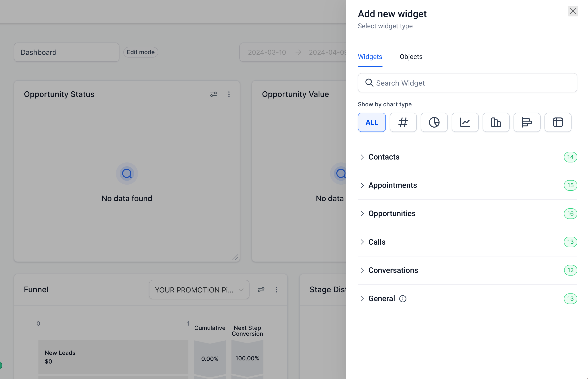Open the YOUR PROMOTION pipeline dropdown
The height and width of the screenshot is (379, 588).
tap(199, 290)
